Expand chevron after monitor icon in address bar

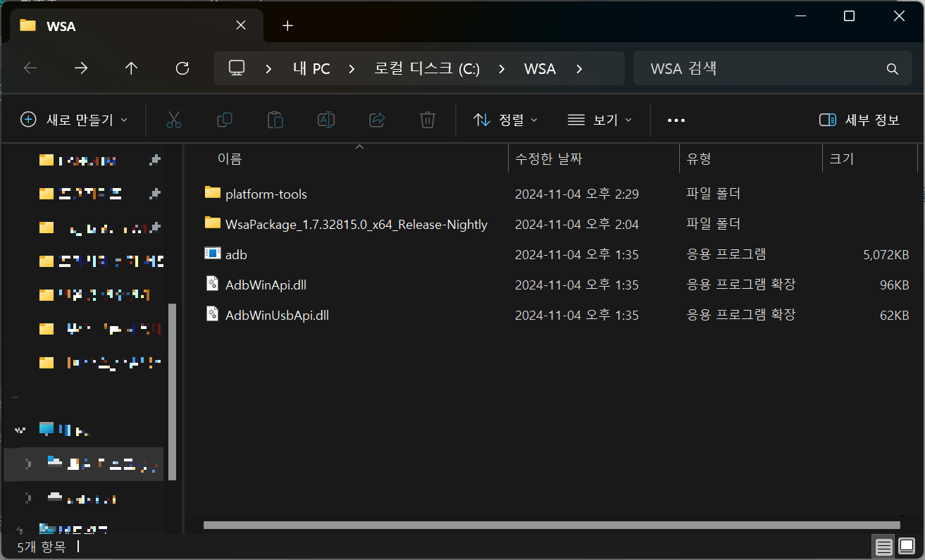[x=268, y=69]
